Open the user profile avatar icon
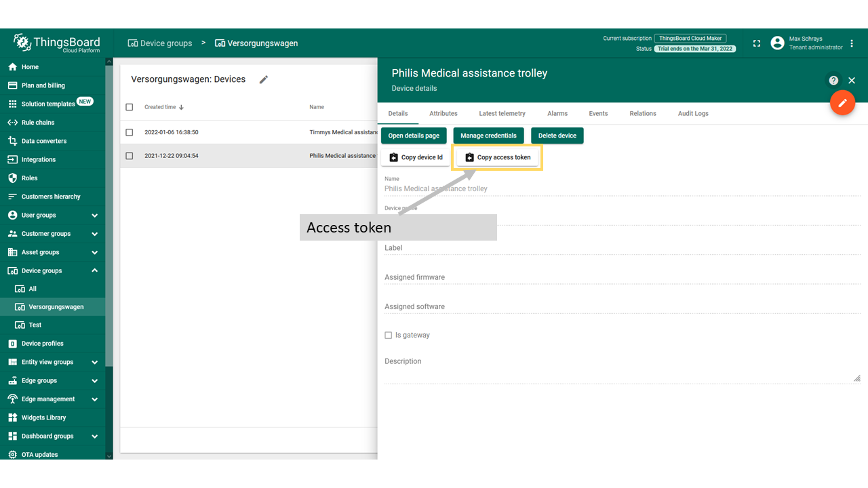 (777, 43)
